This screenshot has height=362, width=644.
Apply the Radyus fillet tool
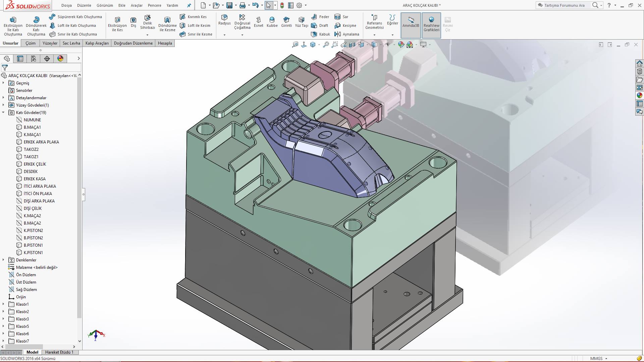pyautogui.click(x=224, y=20)
